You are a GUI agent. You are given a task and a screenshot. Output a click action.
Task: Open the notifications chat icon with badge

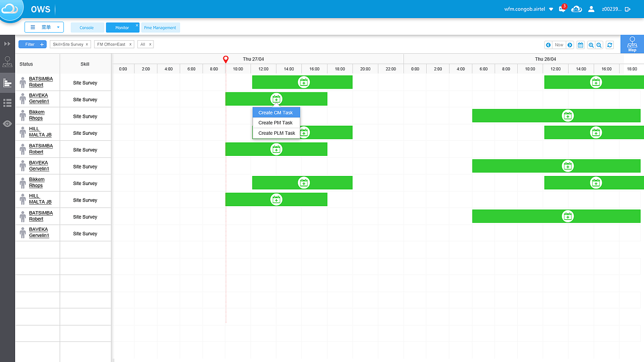click(x=562, y=9)
